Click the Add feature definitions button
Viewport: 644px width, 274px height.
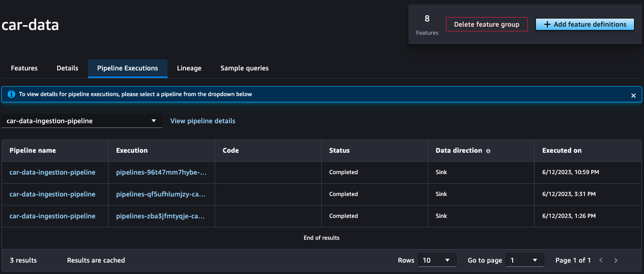(585, 24)
